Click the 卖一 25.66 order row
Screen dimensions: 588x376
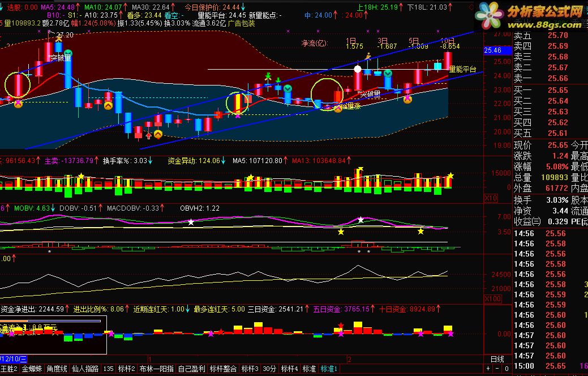pyautogui.click(x=541, y=78)
